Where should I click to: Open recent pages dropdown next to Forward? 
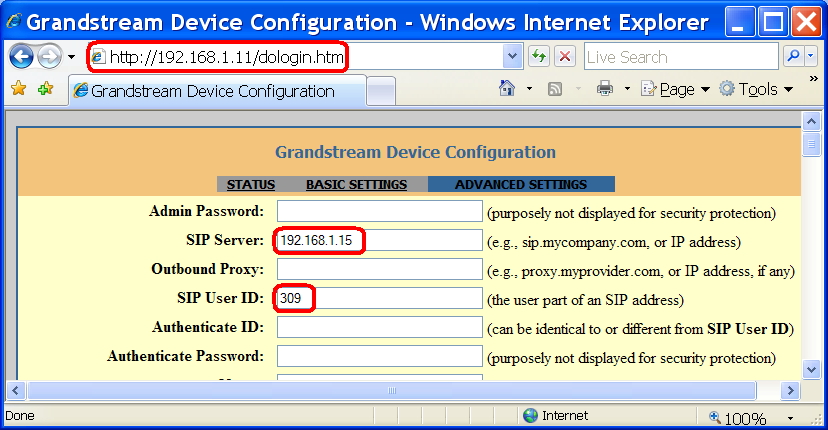pyautogui.click(x=71, y=57)
